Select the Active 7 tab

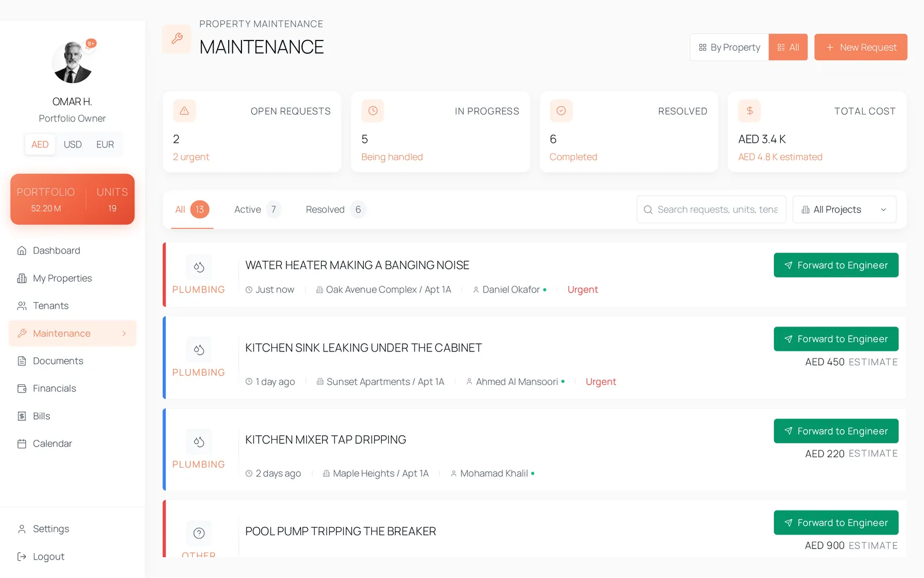[x=258, y=209]
